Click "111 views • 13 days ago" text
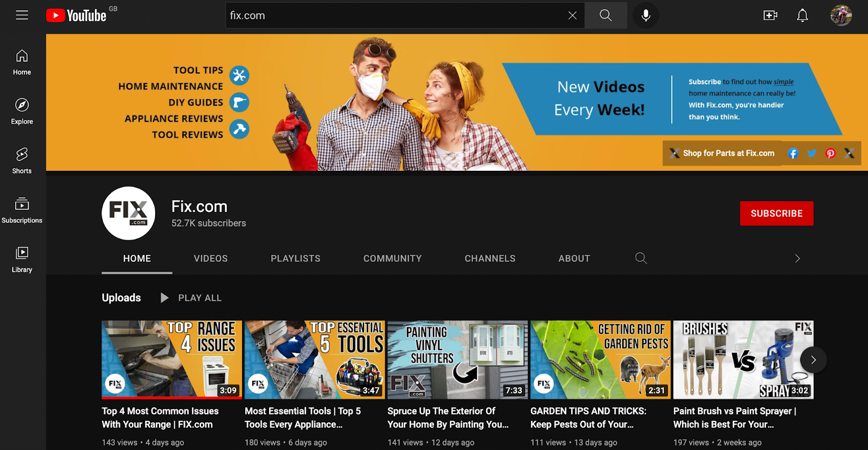Image resolution: width=868 pixels, height=450 pixels. pyautogui.click(x=574, y=442)
